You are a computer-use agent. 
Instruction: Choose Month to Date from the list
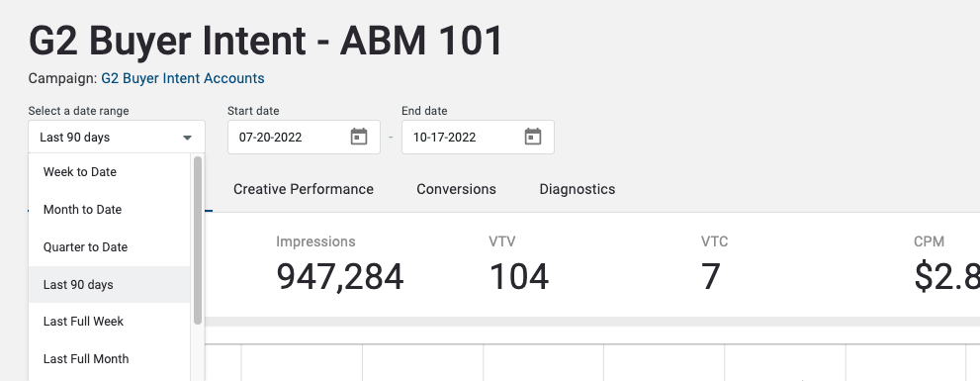pos(110,210)
